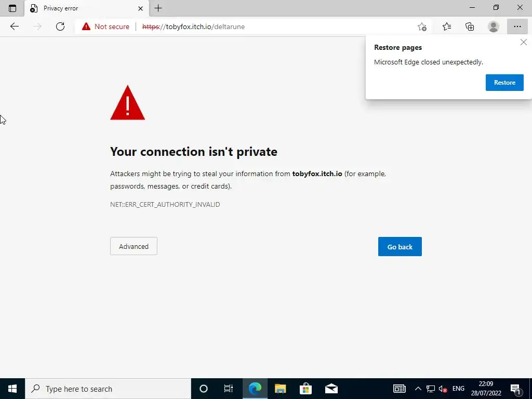This screenshot has height=399, width=532.
Task: Go back using the browser back arrow
Action: point(14,26)
